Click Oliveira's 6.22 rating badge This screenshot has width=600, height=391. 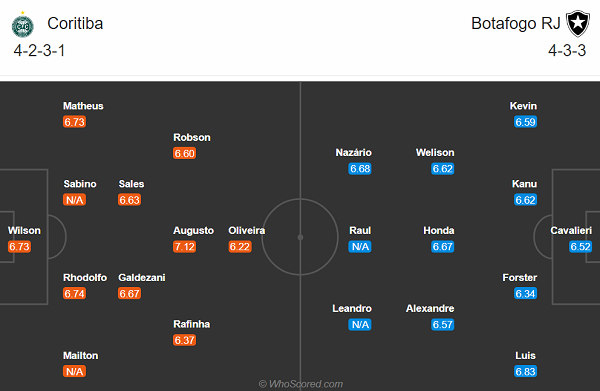pyautogui.click(x=240, y=247)
